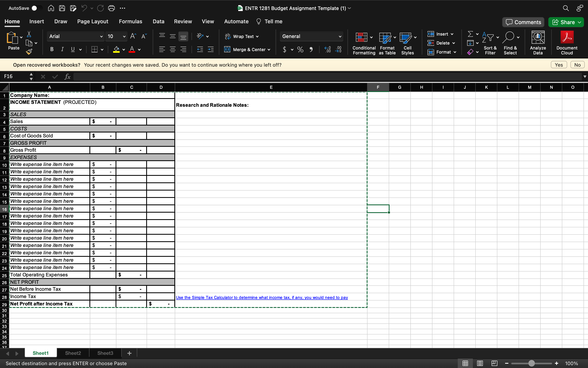Toggle Italic formatting
The image size is (588, 368).
62,49
